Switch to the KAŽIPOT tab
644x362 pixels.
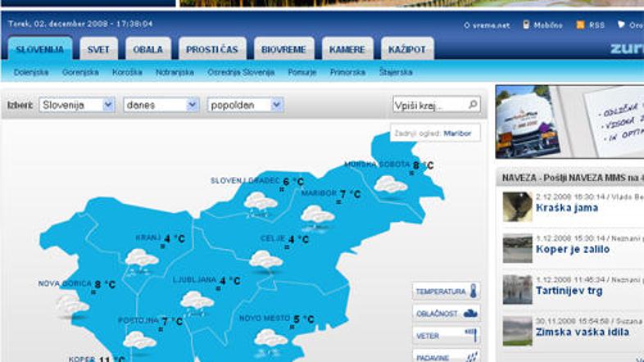click(407, 49)
